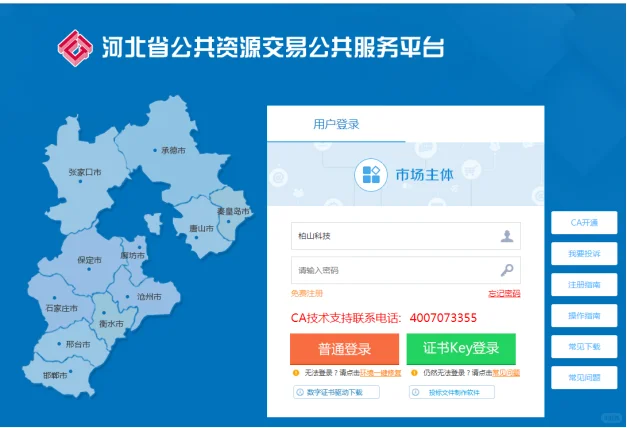Click the phone number 4007073355
Viewport: 627px width, 428px height.
443,318
